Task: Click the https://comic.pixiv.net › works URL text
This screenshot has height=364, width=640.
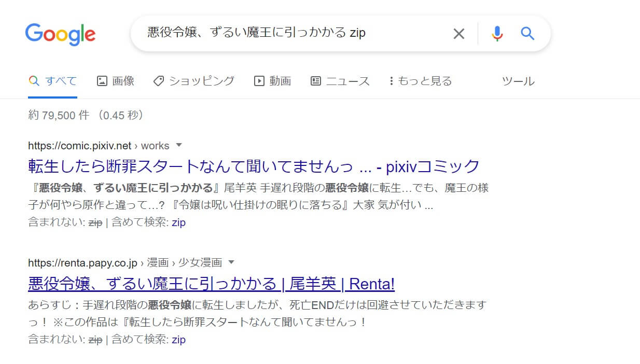Action: pyautogui.click(x=99, y=145)
